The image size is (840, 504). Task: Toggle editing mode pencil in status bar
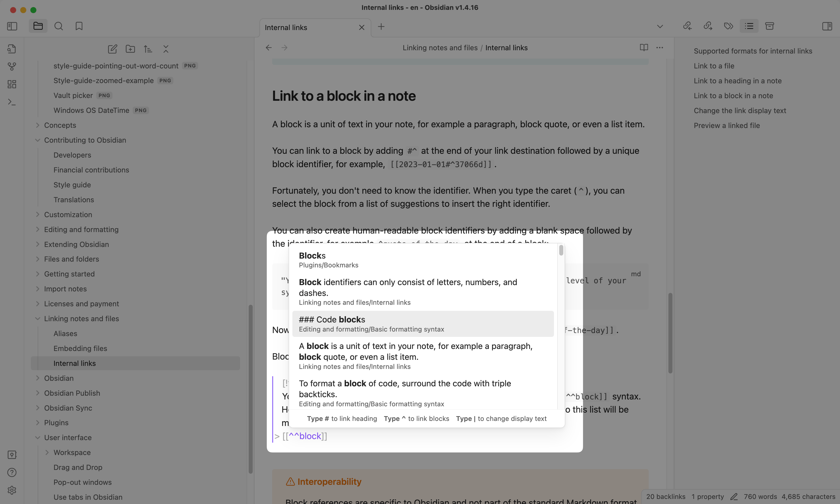[734, 496]
